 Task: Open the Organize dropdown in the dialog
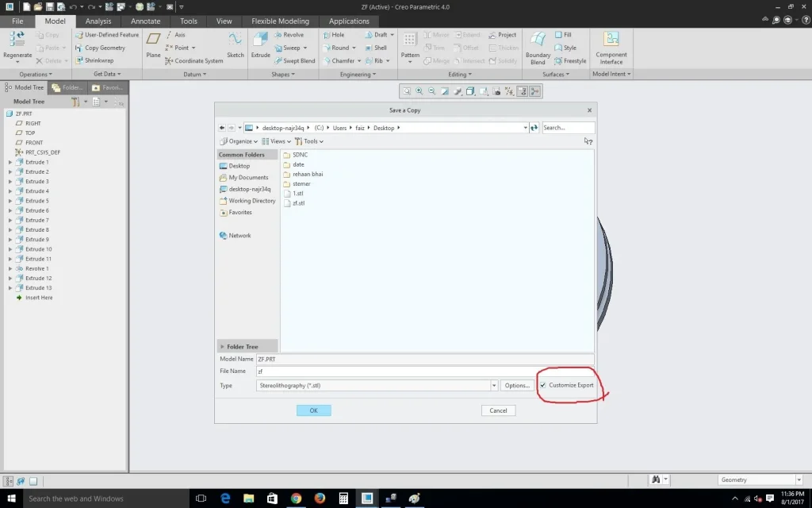(x=238, y=141)
